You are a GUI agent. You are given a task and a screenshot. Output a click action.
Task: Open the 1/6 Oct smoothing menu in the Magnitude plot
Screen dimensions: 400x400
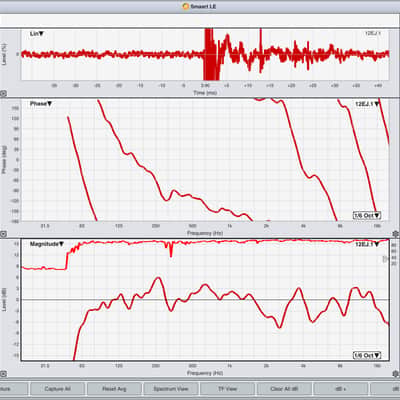[367, 355]
